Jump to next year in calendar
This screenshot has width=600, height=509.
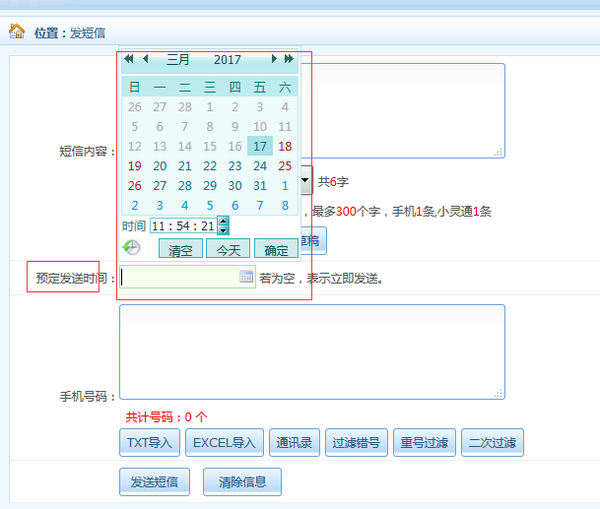point(289,60)
